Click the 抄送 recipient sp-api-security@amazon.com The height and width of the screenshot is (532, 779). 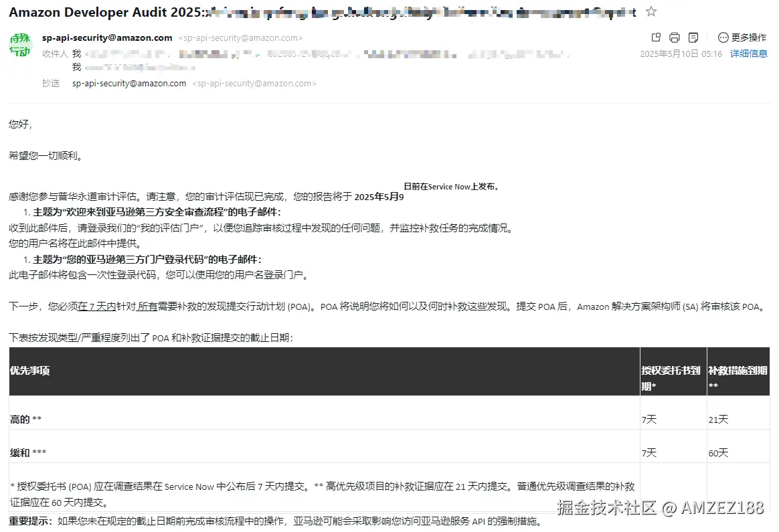coord(129,84)
